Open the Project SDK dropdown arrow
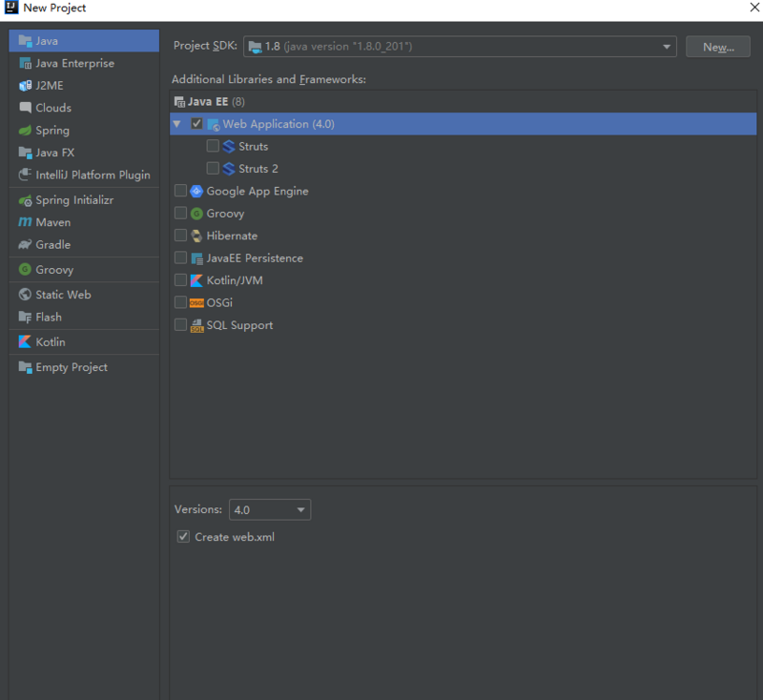Viewport: 763px width, 700px height. tap(666, 47)
